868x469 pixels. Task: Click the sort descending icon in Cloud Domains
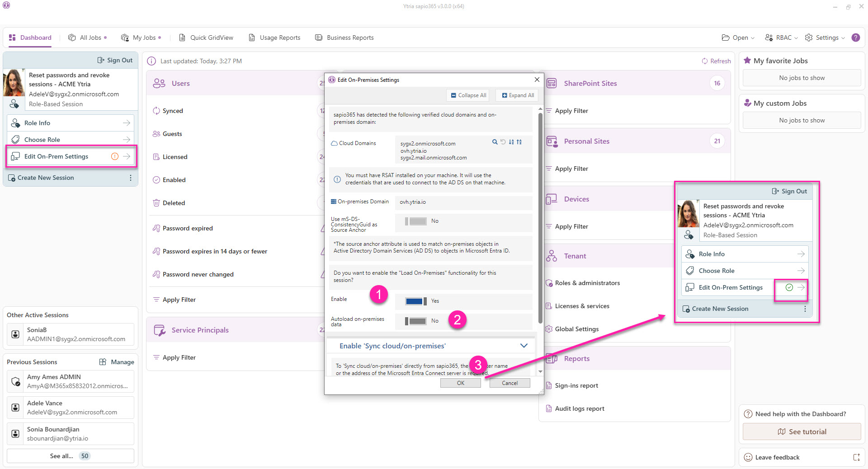pyautogui.click(x=519, y=142)
